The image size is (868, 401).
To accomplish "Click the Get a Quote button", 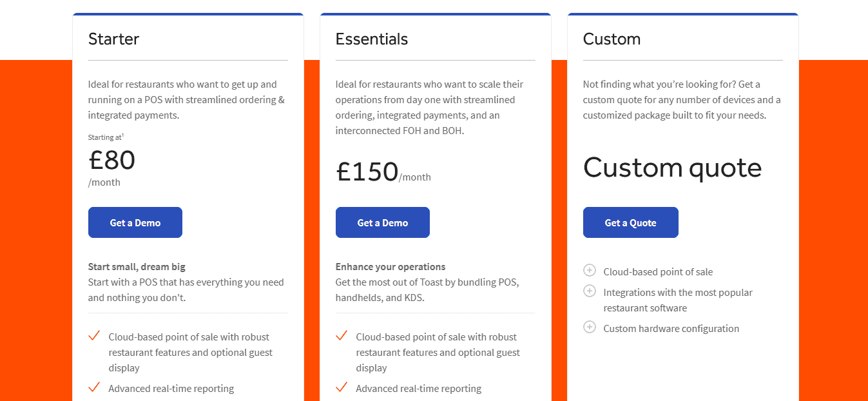I will [x=631, y=222].
